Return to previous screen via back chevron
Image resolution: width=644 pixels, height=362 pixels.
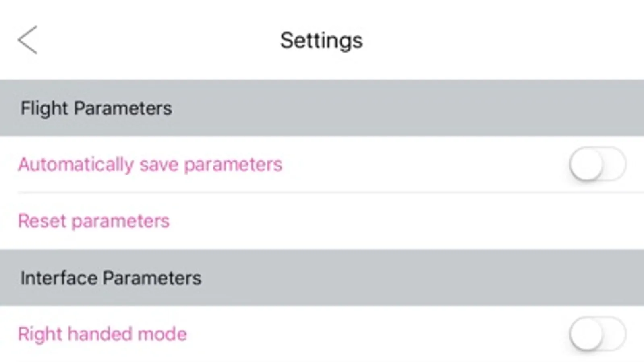(x=27, y=40)
